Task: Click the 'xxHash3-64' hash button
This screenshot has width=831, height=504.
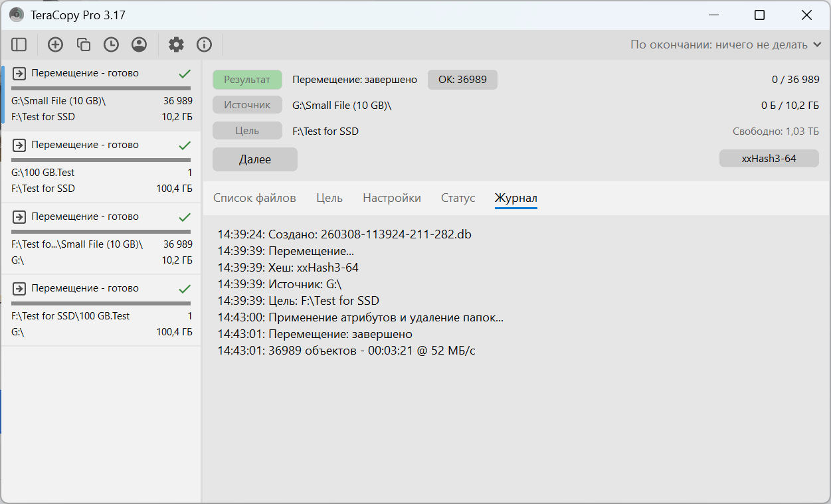Action: click(x=769, y=159)
